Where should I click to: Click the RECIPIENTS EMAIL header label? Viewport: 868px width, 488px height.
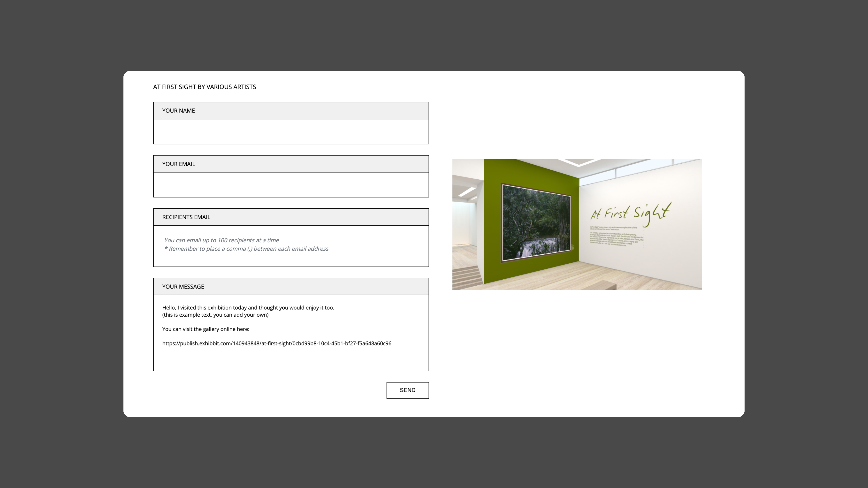[x=186, y=217]
